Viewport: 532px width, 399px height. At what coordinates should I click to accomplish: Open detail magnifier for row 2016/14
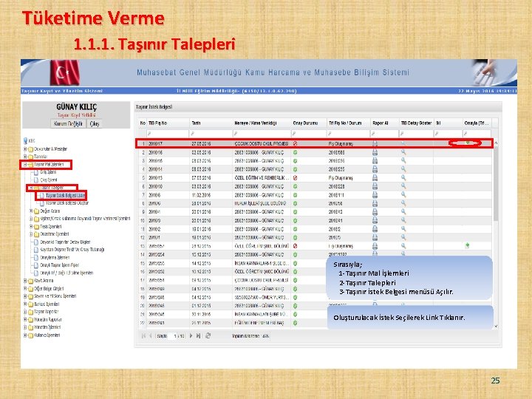tap(403, 169)
